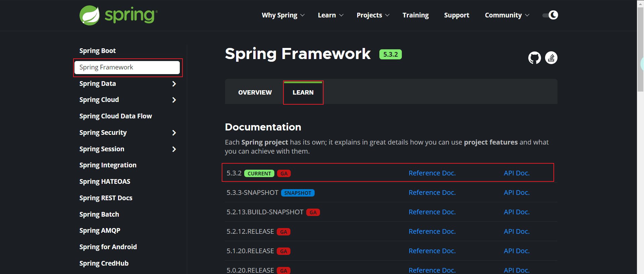Expand the Spring Cloud submenu chevron
Image resolution: width=644 pixels, height=274 pixels.
174,100
